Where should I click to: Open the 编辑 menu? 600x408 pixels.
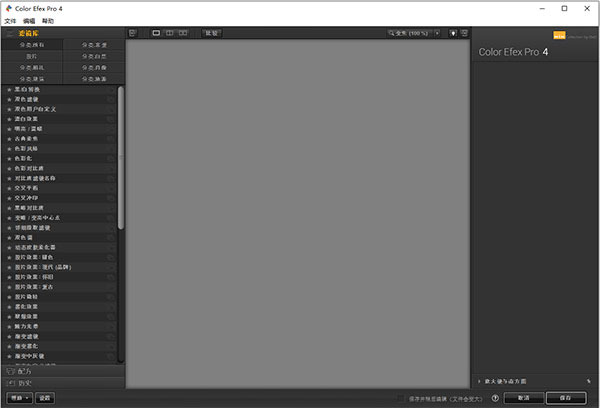pos(29,21)
